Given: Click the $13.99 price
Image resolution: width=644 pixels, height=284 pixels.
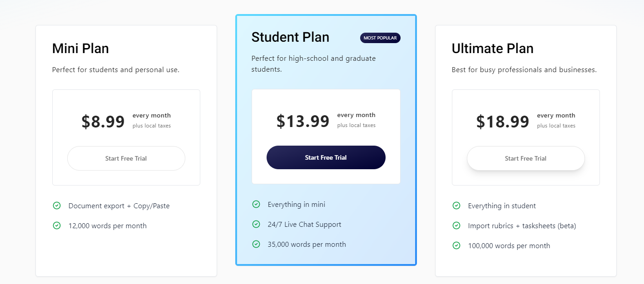Looking at the screenshot, I should tap(303, 121).
